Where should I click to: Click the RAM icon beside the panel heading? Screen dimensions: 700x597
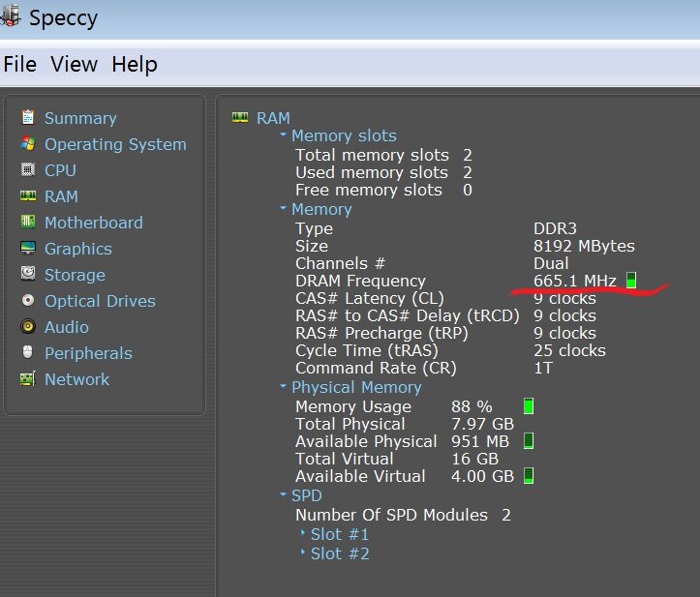coord(240,117)
